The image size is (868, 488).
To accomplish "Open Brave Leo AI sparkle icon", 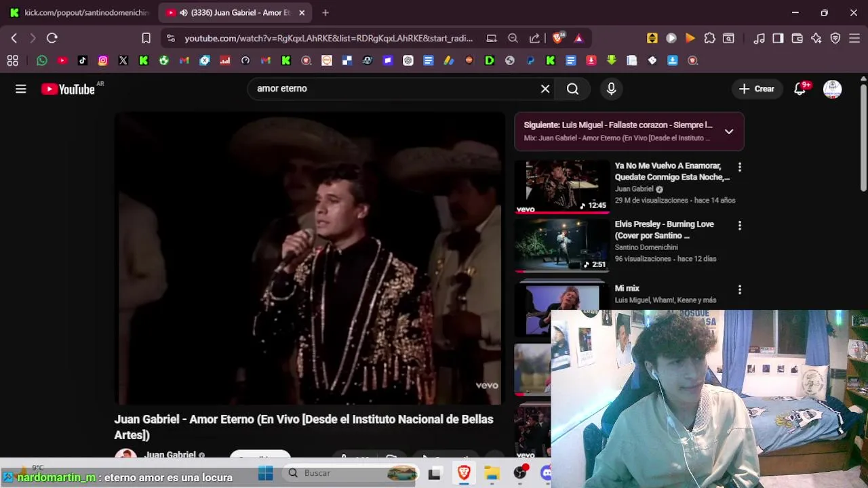I will [x=816, y=39].
